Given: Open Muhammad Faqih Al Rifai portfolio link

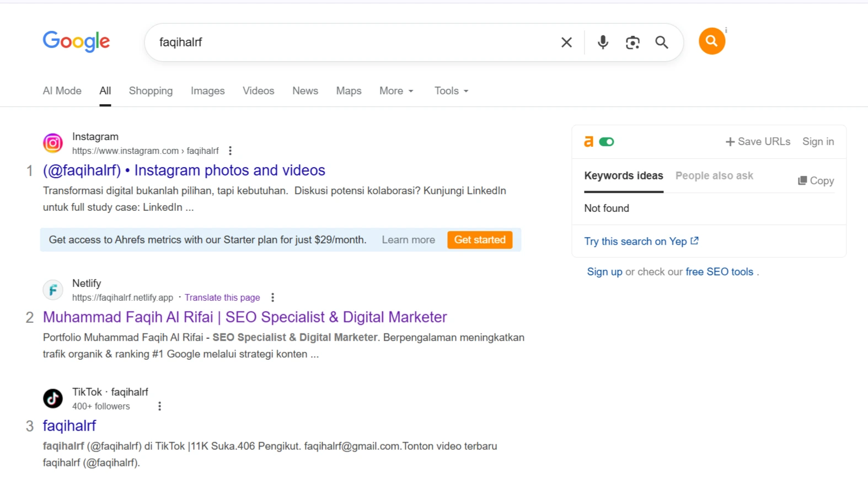Looking at the screenshot, I should (245, 317).
